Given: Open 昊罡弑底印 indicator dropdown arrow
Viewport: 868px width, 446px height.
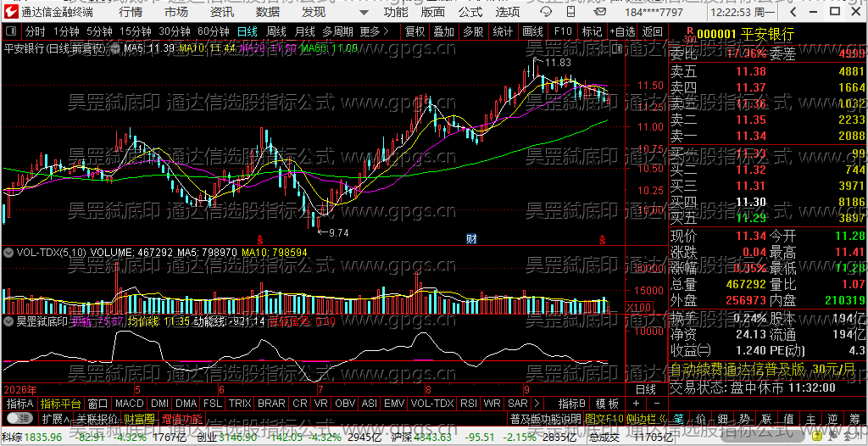Looking at the screenshot, I should (8, 321).
